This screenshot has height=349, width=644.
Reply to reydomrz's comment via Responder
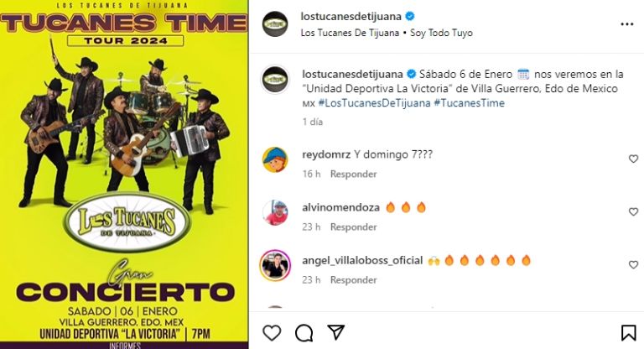pos(353,174)
